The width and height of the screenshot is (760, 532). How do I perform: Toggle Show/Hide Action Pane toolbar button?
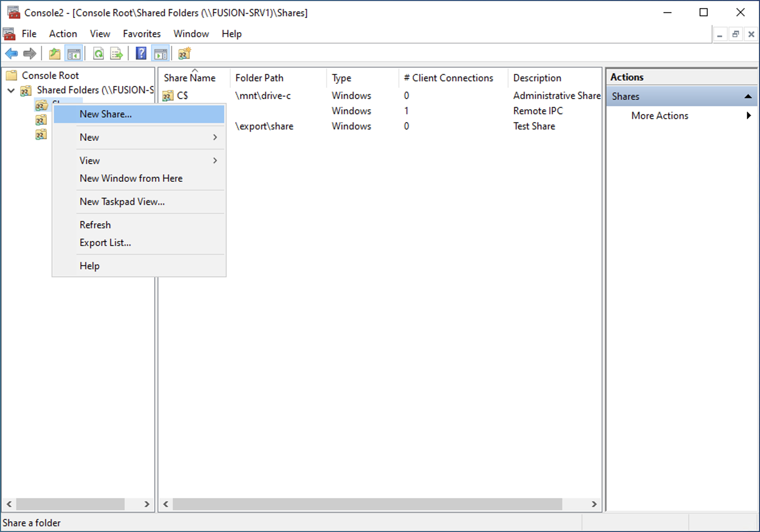161,53
